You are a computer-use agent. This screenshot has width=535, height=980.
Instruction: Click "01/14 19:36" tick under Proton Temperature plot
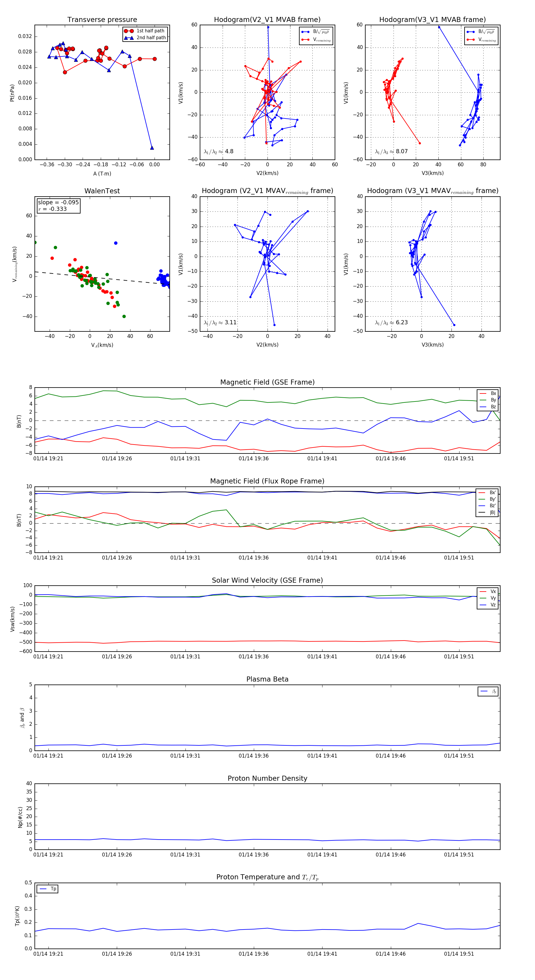(x=254, y=954)
